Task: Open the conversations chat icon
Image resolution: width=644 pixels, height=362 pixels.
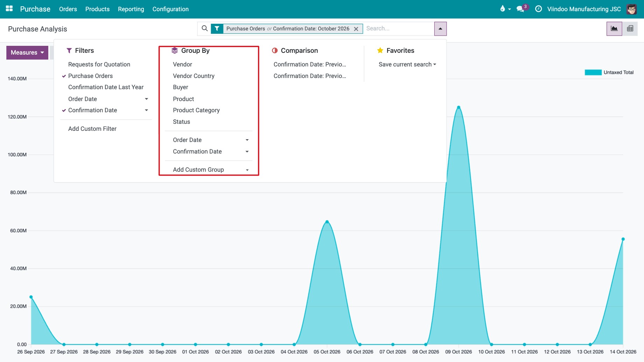Action: point(520,9)
